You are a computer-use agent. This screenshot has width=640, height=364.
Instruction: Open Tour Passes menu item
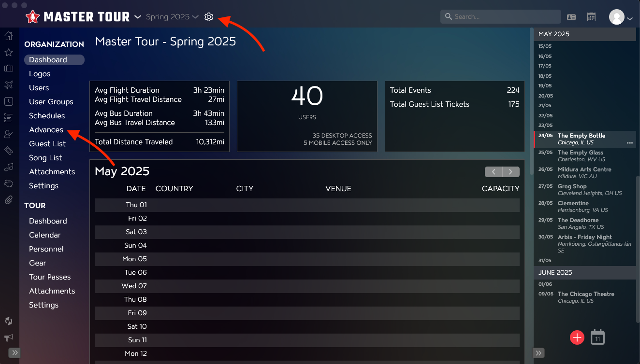(50, 277)
